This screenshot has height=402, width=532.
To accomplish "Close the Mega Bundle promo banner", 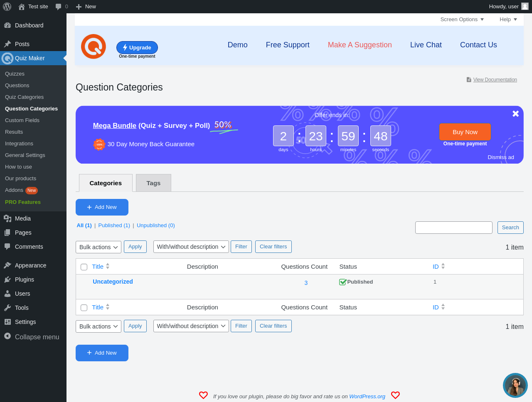I will point(515,113).
